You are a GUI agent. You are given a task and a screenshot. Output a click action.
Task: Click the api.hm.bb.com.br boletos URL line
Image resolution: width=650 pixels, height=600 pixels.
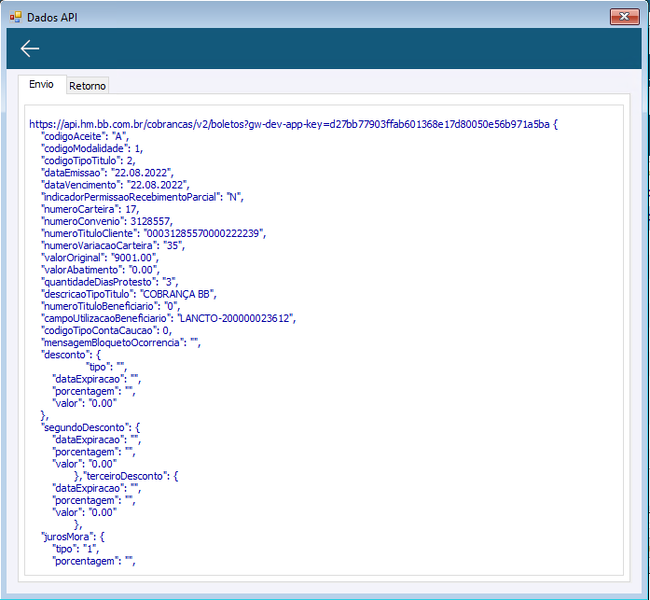[293, 124]
